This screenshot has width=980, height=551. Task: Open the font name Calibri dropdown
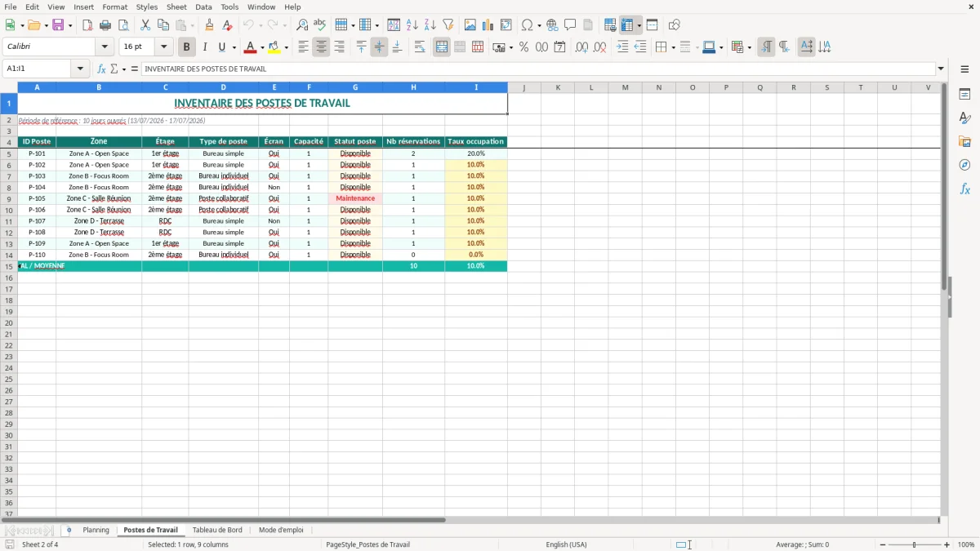click(x=105, y=47)
